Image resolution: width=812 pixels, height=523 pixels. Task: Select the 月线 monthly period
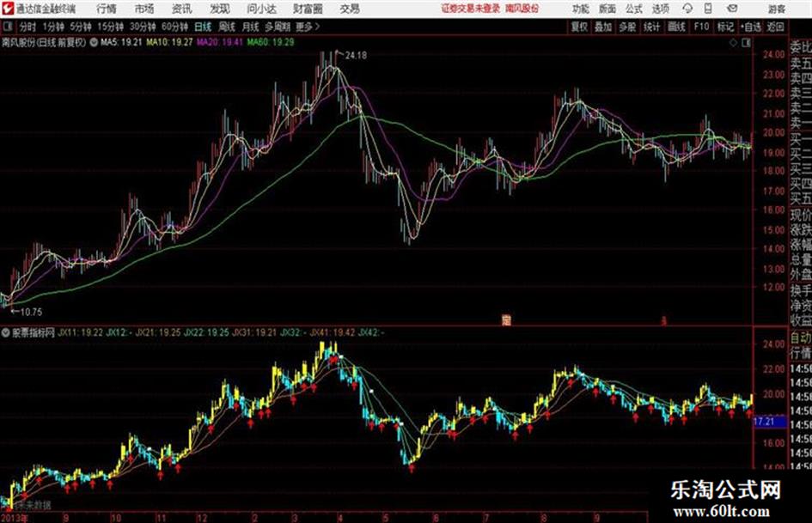251,27
